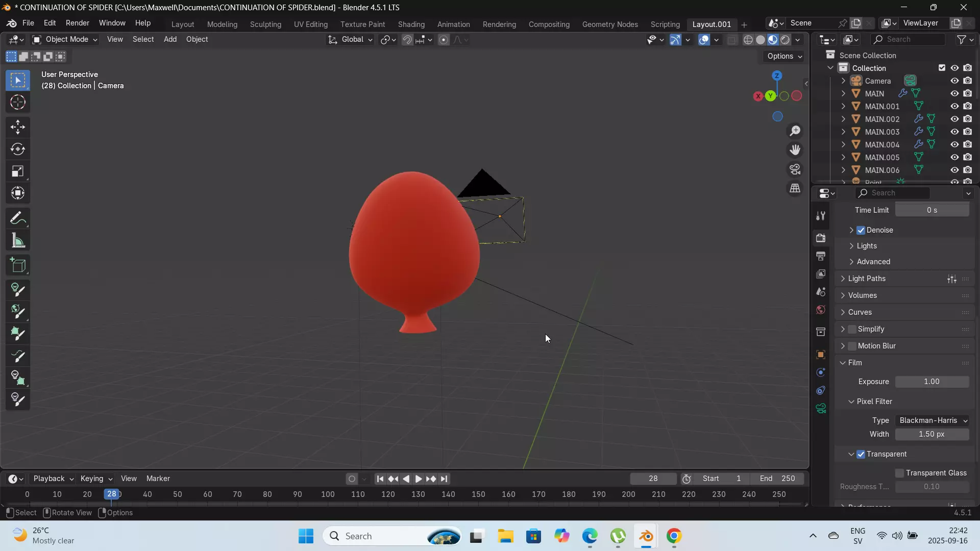This screenshot has height=551, width=980.
Task: Click frame 100 on the timeline ruler
Action: tap(328, 494)
